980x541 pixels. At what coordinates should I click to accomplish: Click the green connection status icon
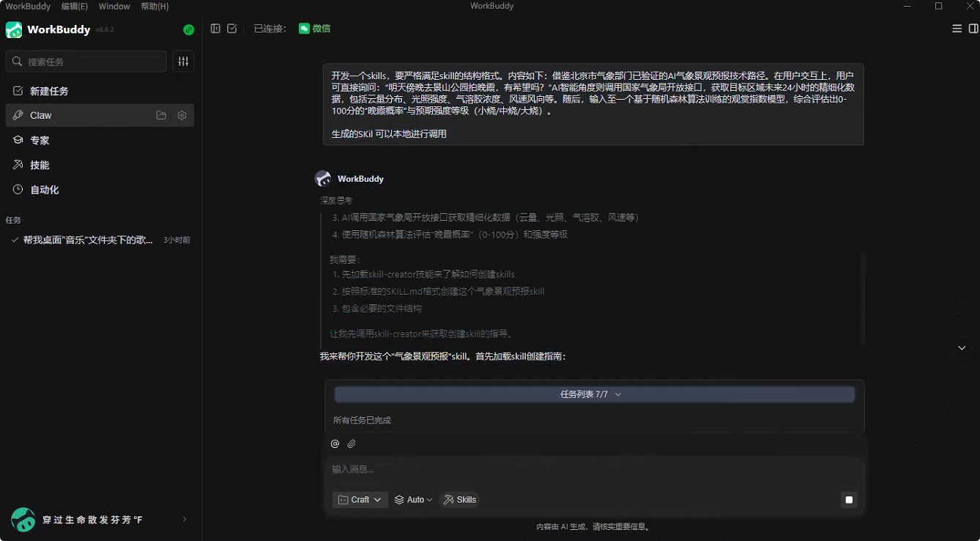pyautogui.click(x=188, y=30)
